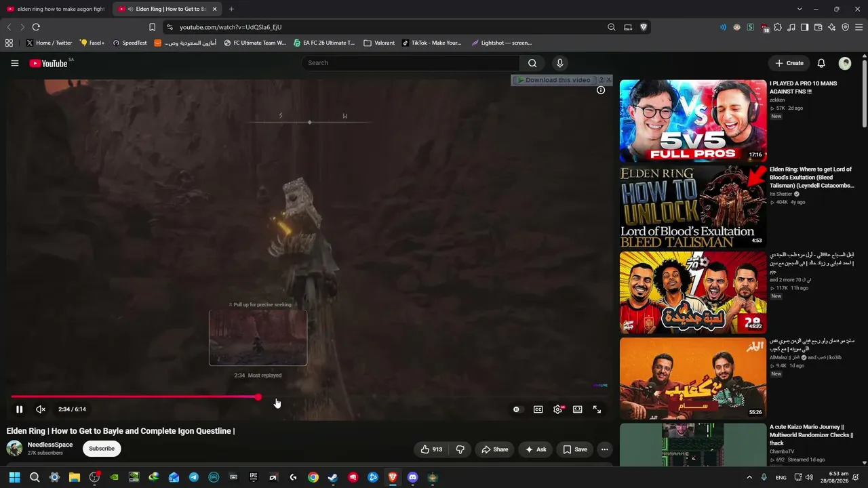
Task: Open the video info card icon
Action: click(601, 90)
